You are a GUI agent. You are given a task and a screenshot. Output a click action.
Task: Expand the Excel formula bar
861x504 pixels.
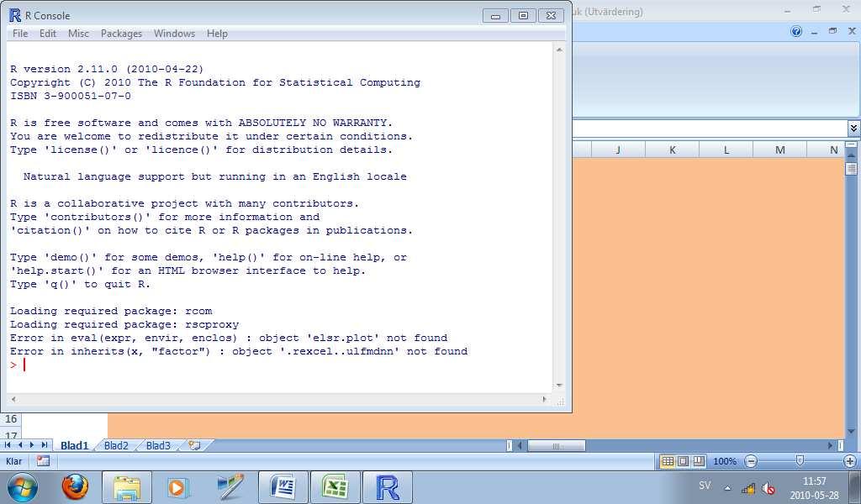(853, 129)
